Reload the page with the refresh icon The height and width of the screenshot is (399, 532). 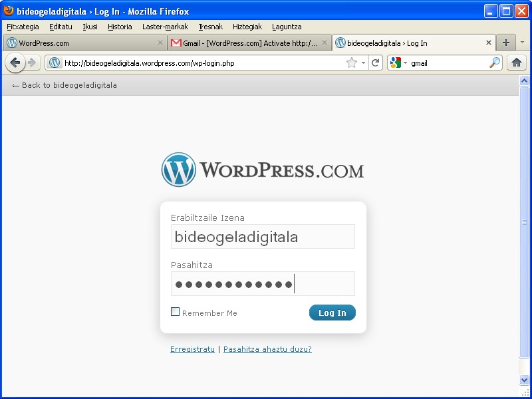375,63
